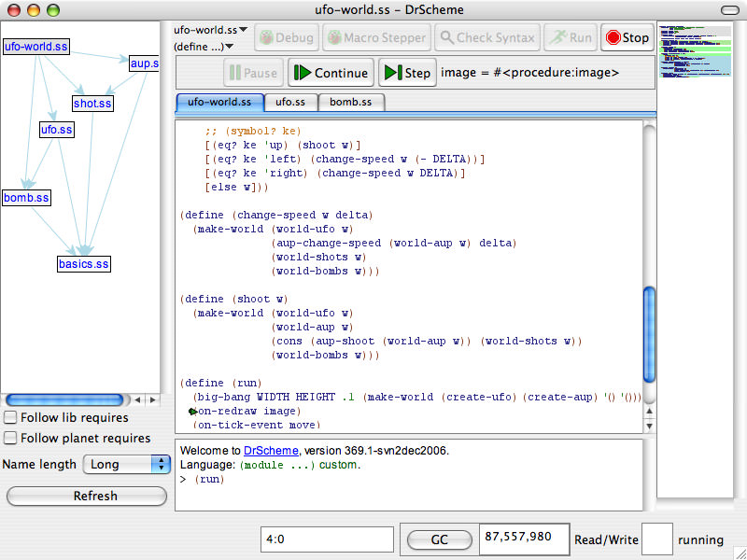Click the (run) expression in interactions
Viewport: 747px width, 560px height.
[x=209, y=479]
